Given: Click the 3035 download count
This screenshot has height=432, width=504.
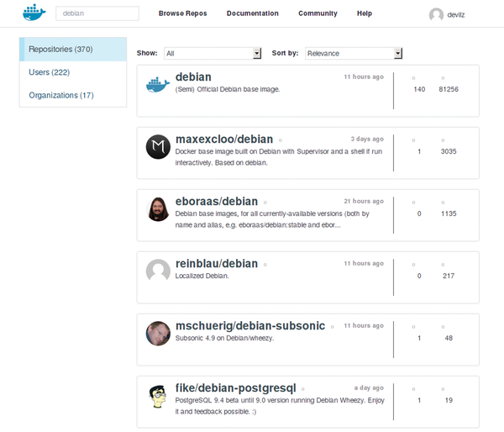Looking at the screenshot, I should click(449, 151).
